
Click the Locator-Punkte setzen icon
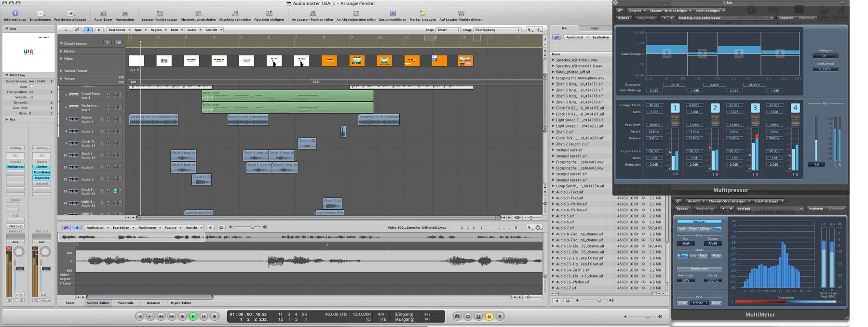coord(160,13)
